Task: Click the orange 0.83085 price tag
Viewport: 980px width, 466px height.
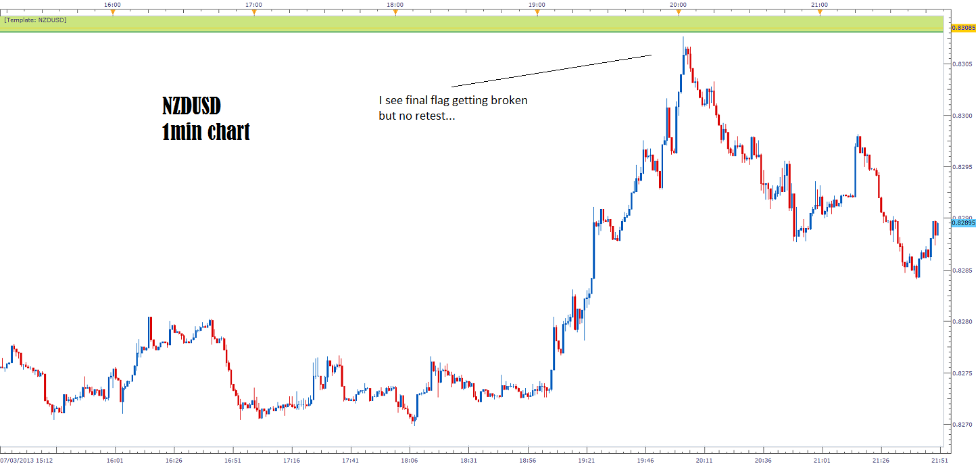Action: coord(963,28)
